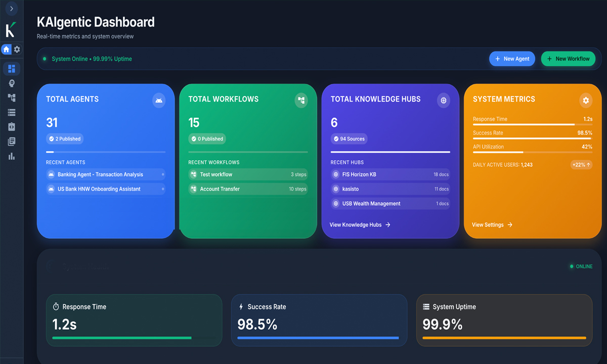Open the settings gear in the sidebar

(x=17, y=49)
